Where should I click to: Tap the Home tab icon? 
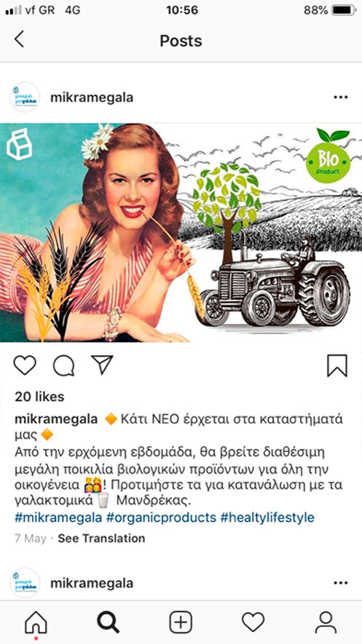pyautogui.click(x=36, y=623)
